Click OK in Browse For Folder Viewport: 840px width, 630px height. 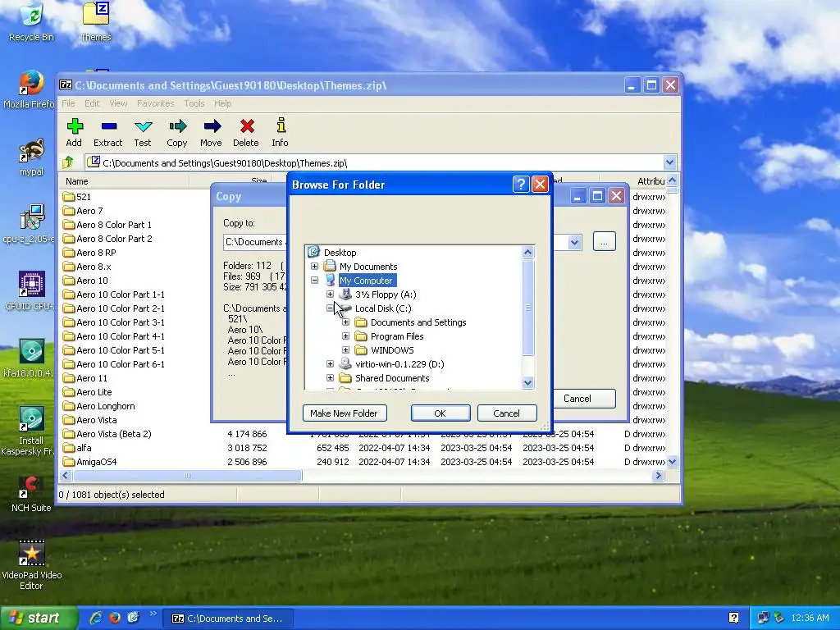pos(441,413)
